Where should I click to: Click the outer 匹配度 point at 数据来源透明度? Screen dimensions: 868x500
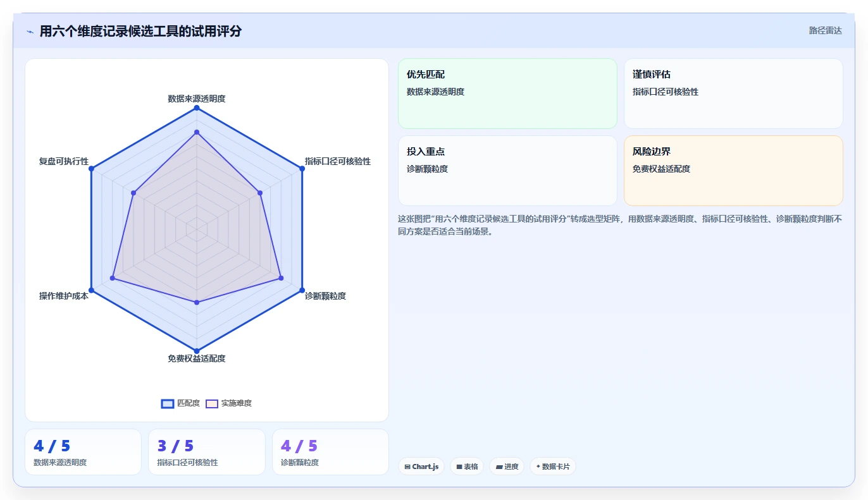197,108
